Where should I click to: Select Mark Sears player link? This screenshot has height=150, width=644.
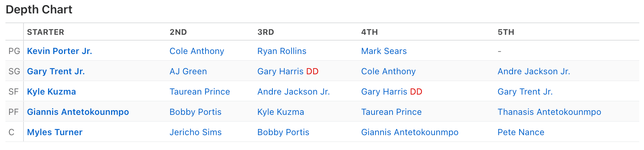pos(384,51)
